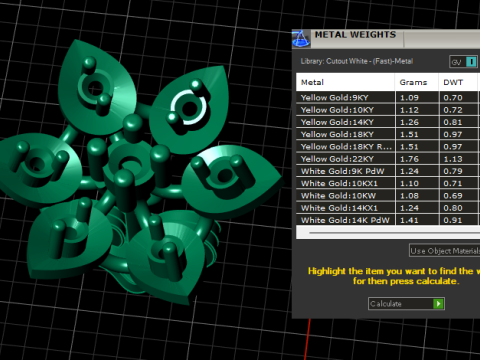Select the White Gold:14KX1 row

[x=388, y=208]
